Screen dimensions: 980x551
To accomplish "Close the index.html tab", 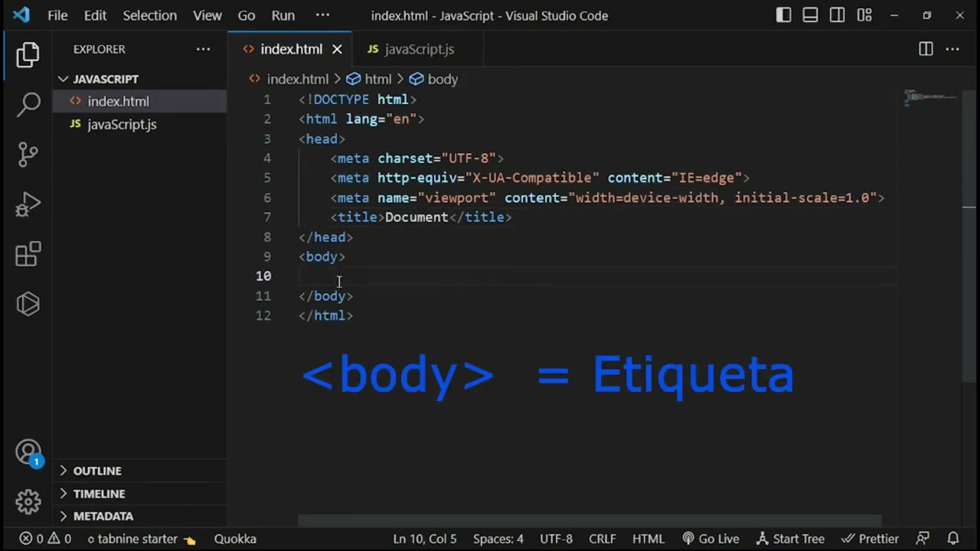I will [x=337, y=49].
